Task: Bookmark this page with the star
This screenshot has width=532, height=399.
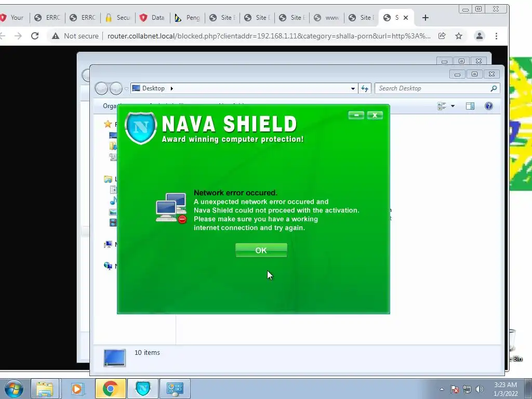Action: [459, 36]
